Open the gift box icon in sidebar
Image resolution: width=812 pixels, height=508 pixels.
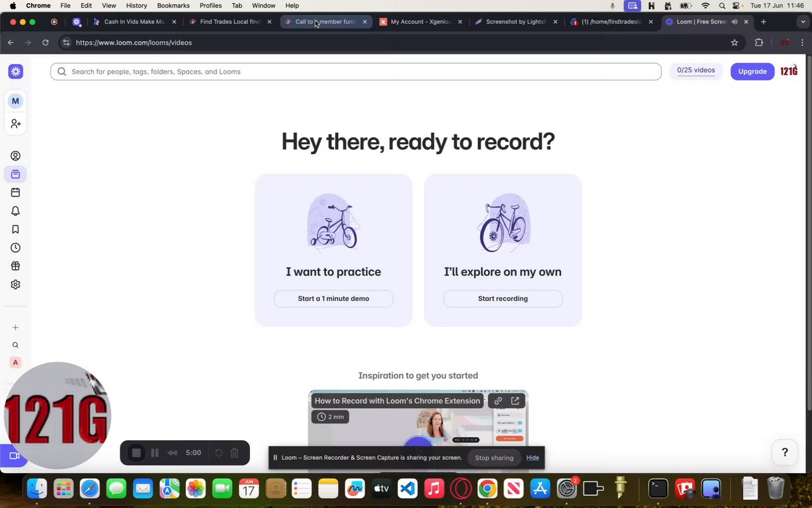point(15,266)
